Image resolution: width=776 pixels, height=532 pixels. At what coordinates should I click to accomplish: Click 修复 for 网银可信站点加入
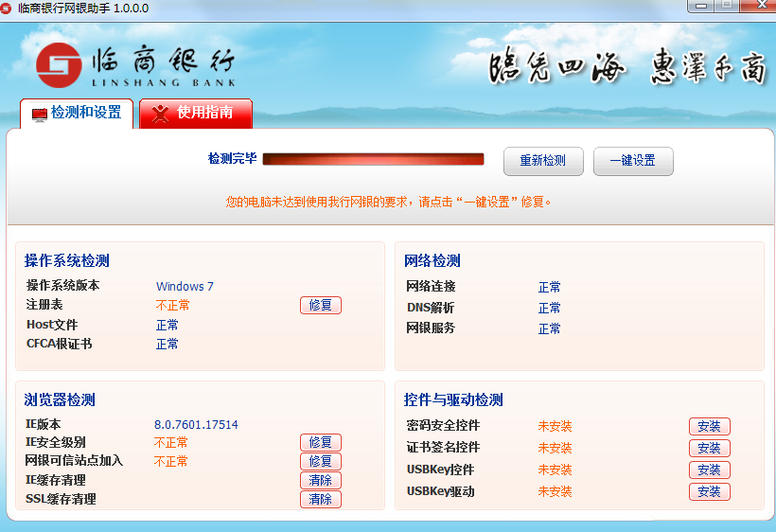pyautogui.click(x=321, y=461)
